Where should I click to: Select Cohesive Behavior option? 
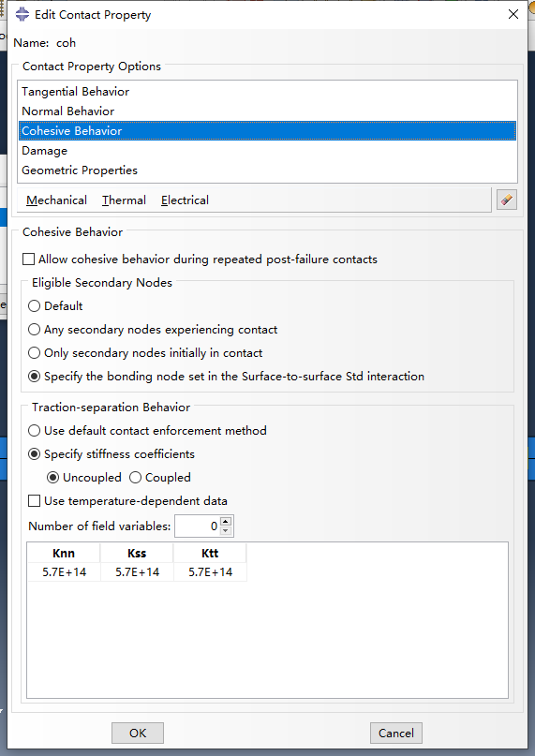(x=268, y=130)
